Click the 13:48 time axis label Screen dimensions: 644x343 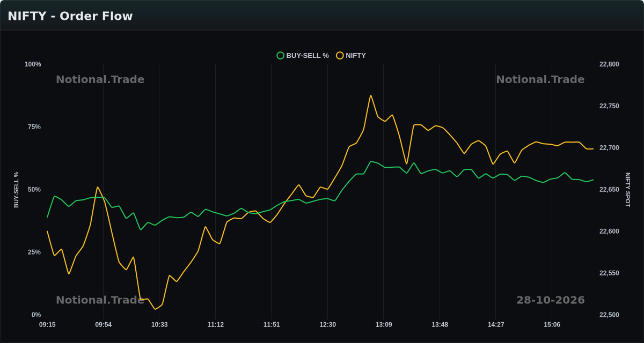(440, 325)
